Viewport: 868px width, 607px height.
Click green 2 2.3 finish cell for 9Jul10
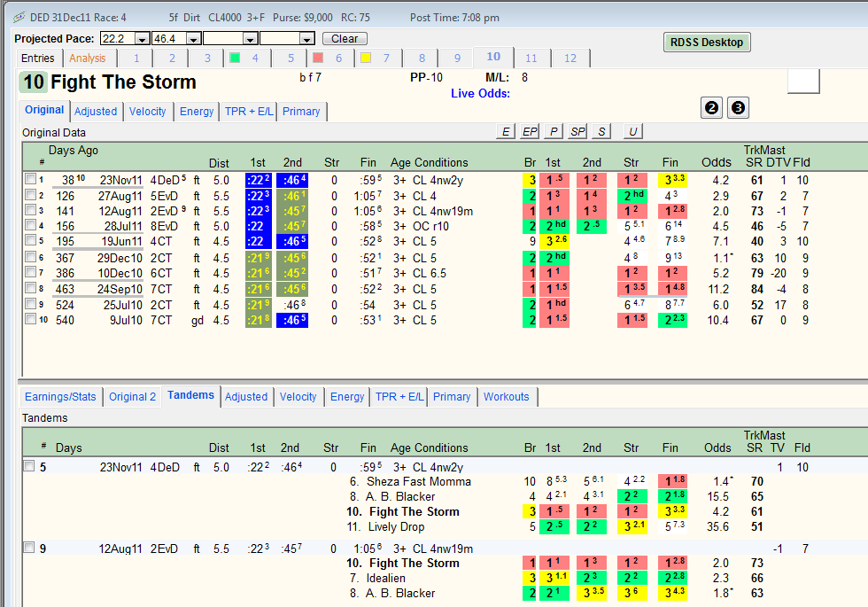672,320
